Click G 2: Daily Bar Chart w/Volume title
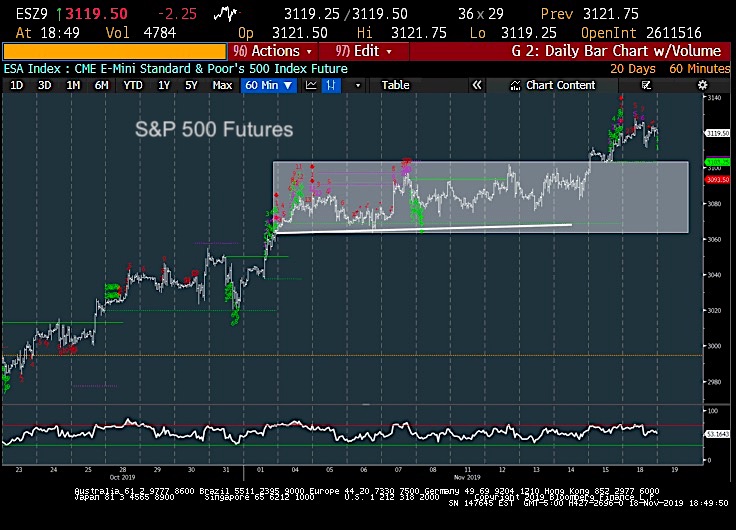 [616, 51]
